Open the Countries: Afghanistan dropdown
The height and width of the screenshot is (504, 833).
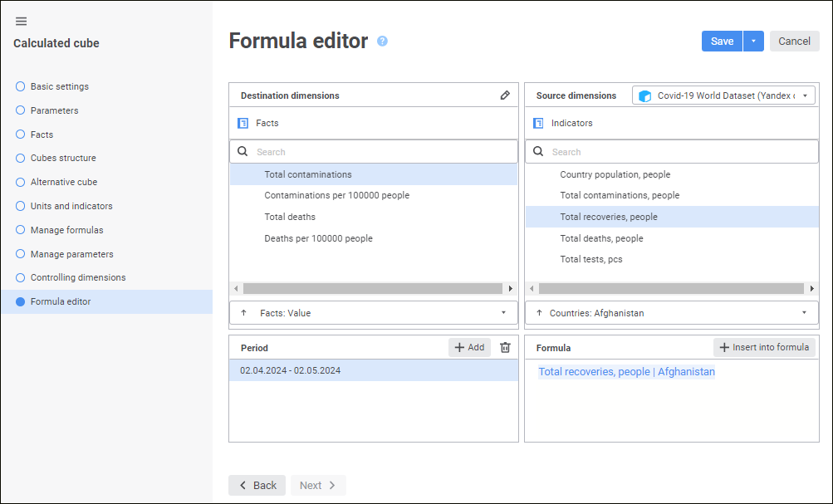[x=804, y=313]
